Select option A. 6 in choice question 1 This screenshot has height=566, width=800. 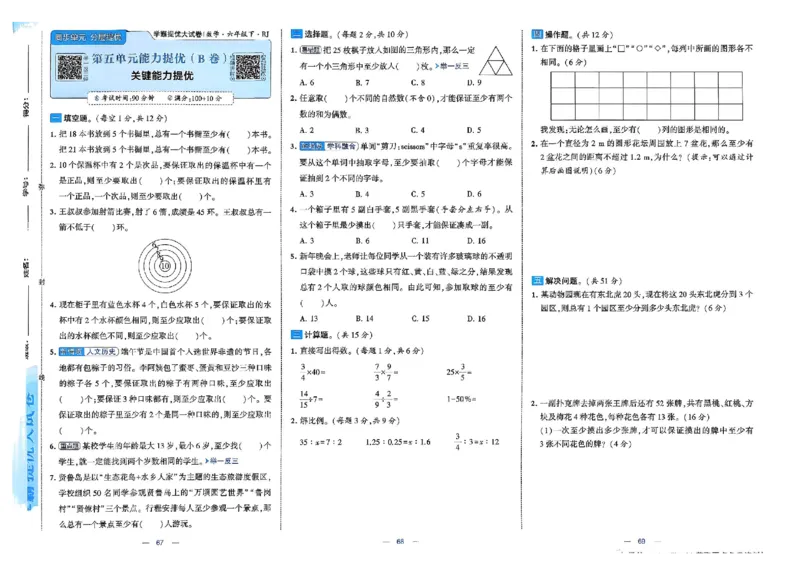pos(307,82)
